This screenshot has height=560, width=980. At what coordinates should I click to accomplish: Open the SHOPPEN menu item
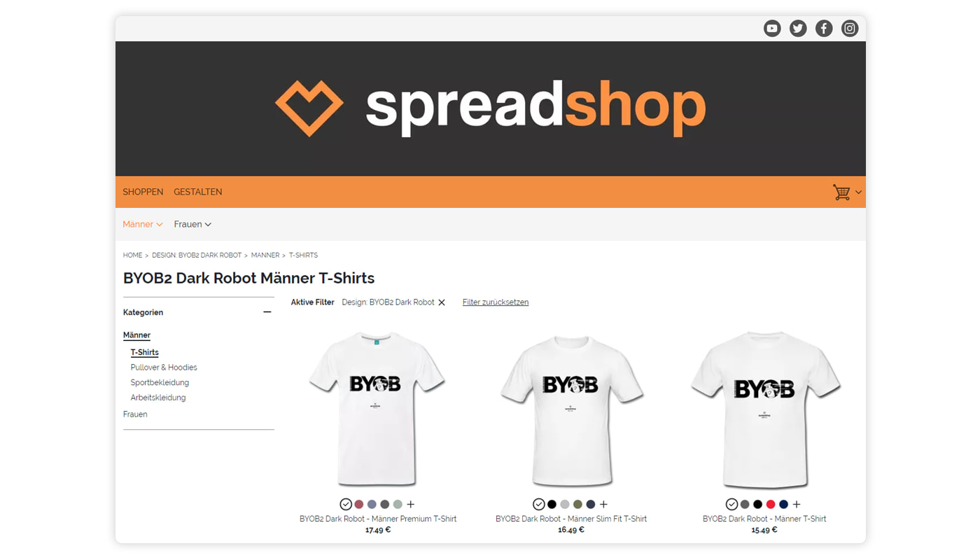pyautogui.click(x=143, y=192)
